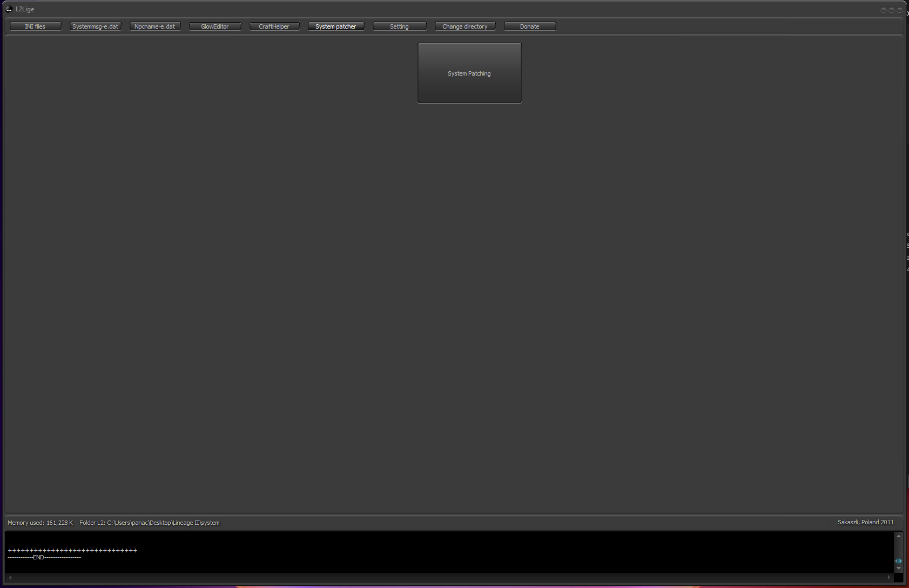Click the horizontal scrollbar left arrow
Screen dimensions: 909x588
pyautogui.click(x=10, y=577)
